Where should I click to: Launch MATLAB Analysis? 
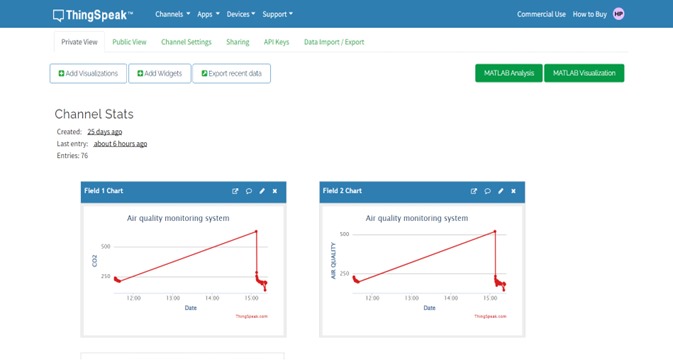click(509, 73)
